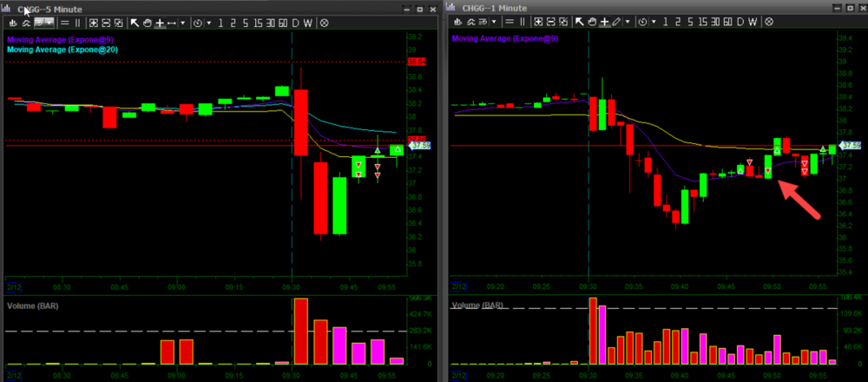Select the arrow pointer tool in 5 Minute chart
The image size is (868, 382).
(135, 22)
